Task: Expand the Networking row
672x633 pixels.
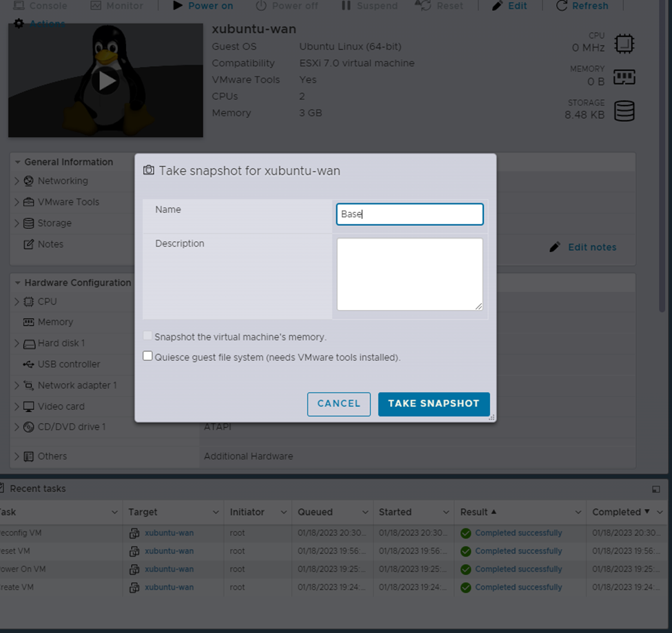Action: 17,180
